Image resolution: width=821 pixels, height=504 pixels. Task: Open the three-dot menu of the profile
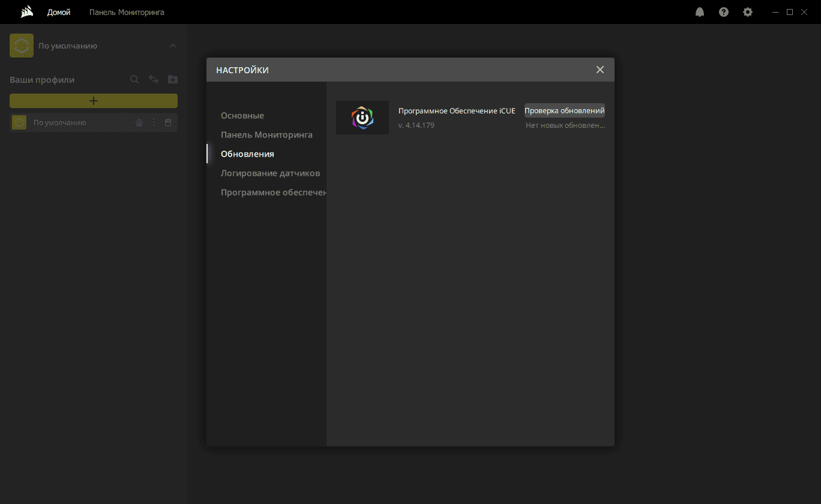coord(154,122)
